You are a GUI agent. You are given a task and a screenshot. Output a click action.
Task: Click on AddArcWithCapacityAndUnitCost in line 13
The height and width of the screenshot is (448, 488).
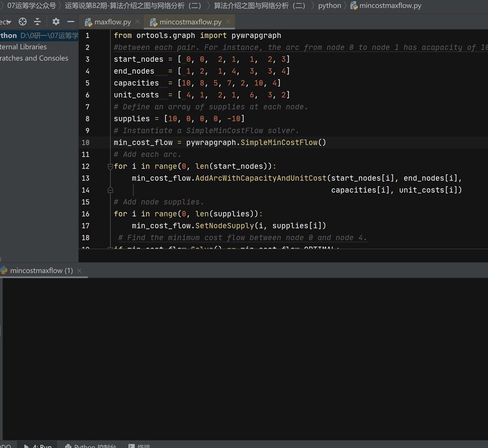pos(261,178)
